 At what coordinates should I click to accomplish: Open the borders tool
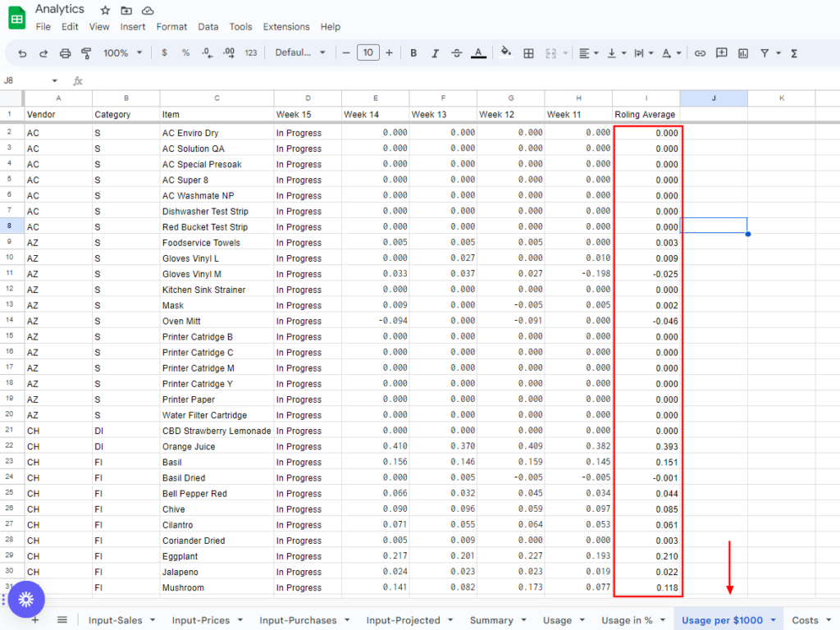click(529, 52)
